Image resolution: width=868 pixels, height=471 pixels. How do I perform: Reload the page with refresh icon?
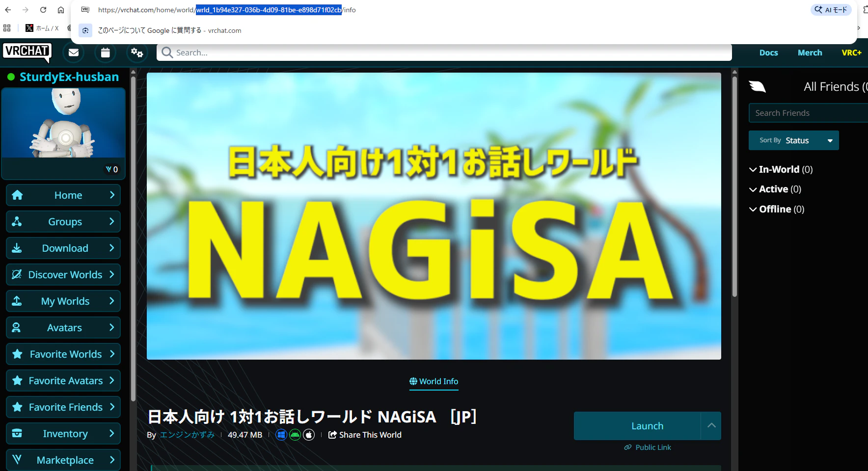43,10
